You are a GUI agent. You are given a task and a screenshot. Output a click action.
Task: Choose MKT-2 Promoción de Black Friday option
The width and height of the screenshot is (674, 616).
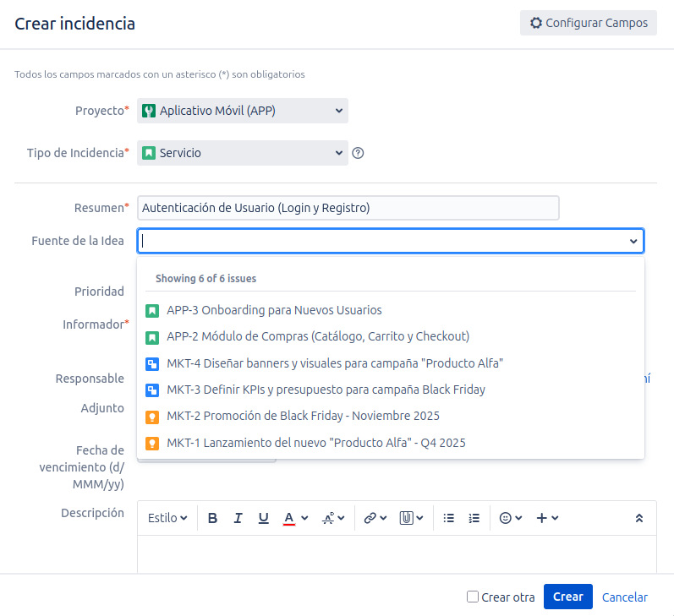pyautogui.click(x=303, y=416)
